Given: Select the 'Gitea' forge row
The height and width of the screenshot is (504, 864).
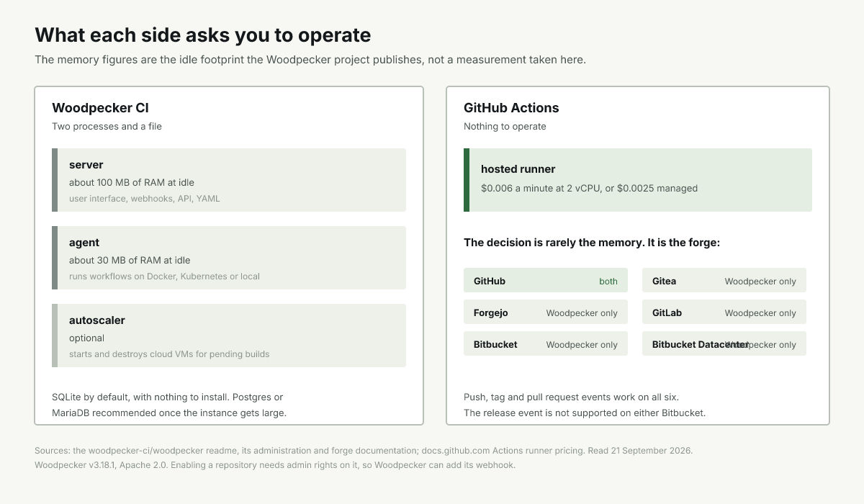Looking at the screenshot, I should pos(724,281).
